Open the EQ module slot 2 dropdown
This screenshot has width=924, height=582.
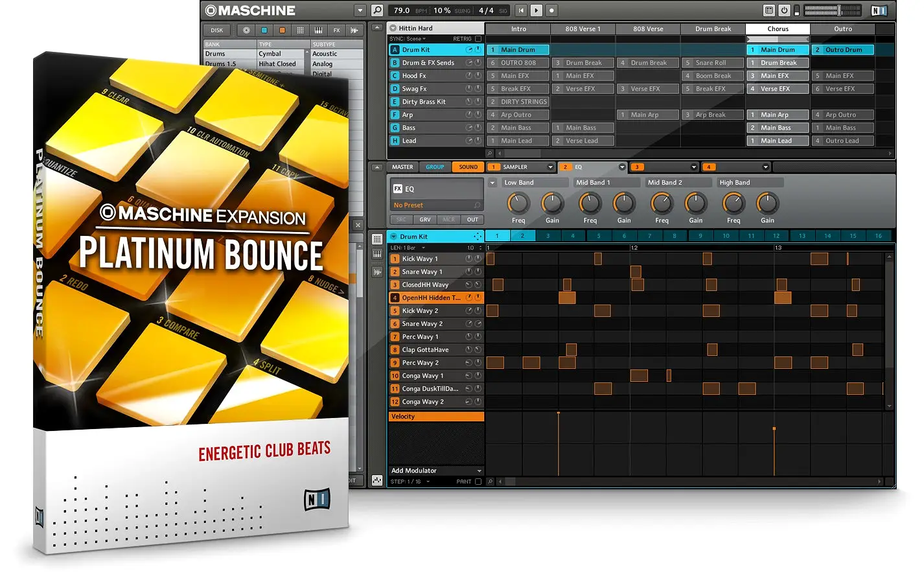622,167
